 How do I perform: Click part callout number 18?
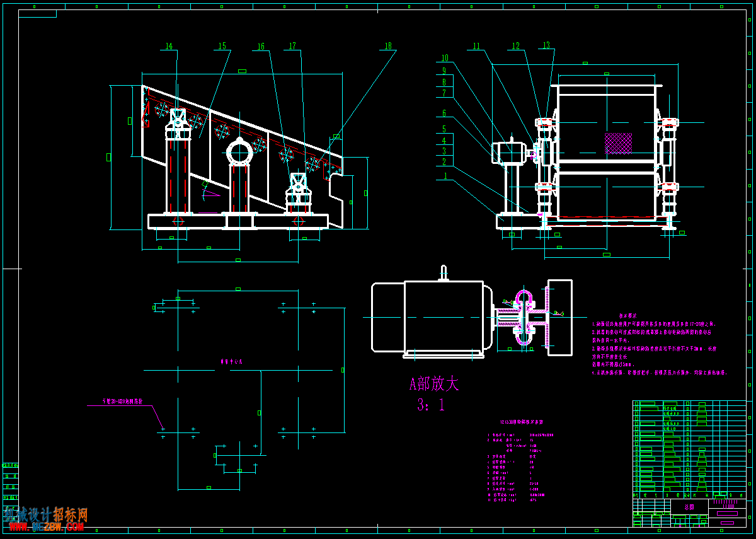point(388,47)
